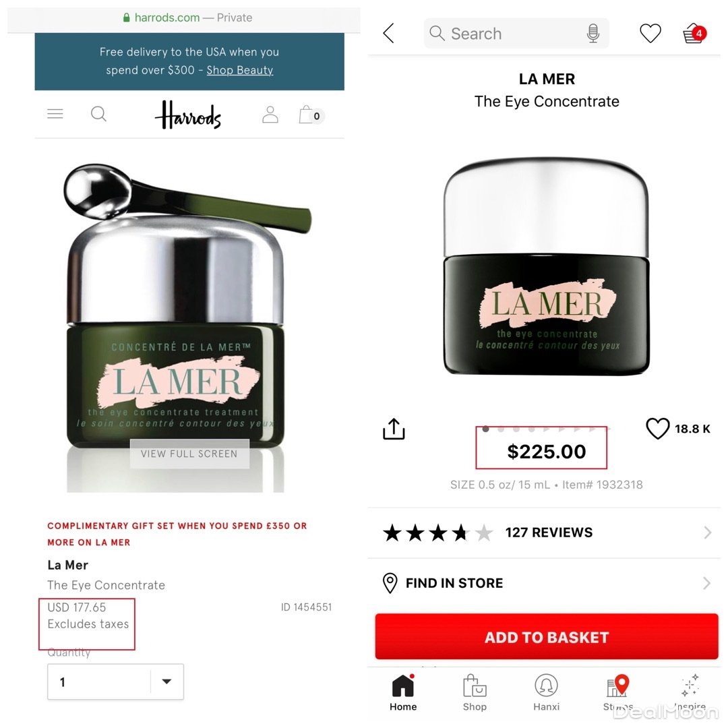Love this product with 18.8 K heart
Screen dimensions: 728x728
(658, 429)
